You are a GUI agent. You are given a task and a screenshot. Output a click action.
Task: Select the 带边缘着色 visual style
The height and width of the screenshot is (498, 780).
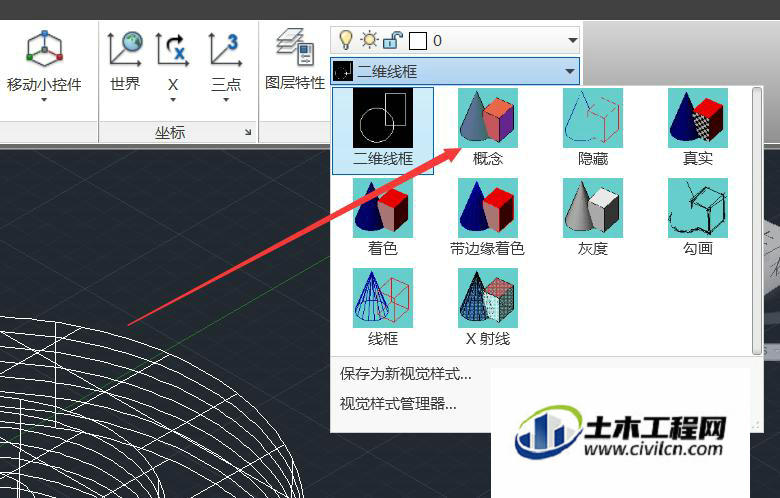coord(488,208)
